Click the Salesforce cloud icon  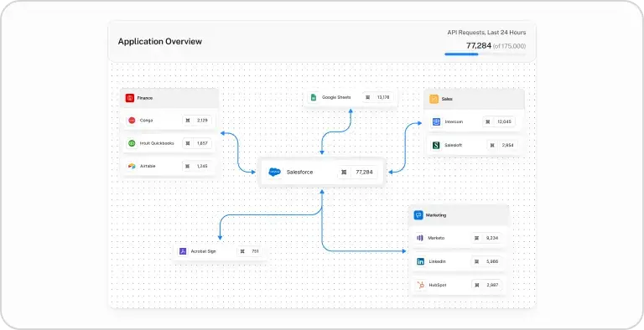pyautogui.click(x=274, y=172)
